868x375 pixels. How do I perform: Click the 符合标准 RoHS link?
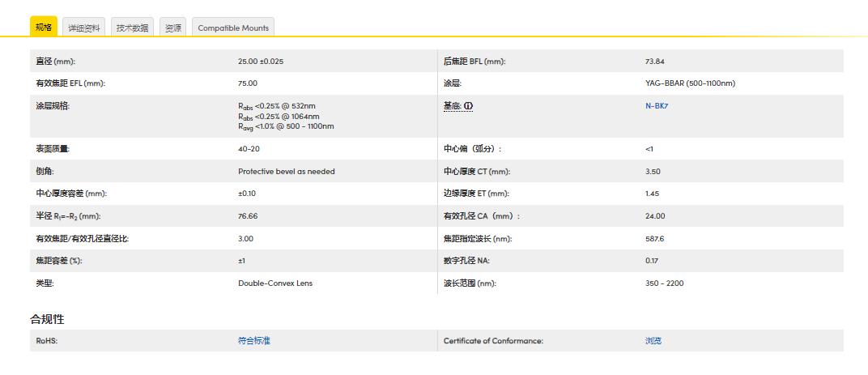[x=254, y=341]
